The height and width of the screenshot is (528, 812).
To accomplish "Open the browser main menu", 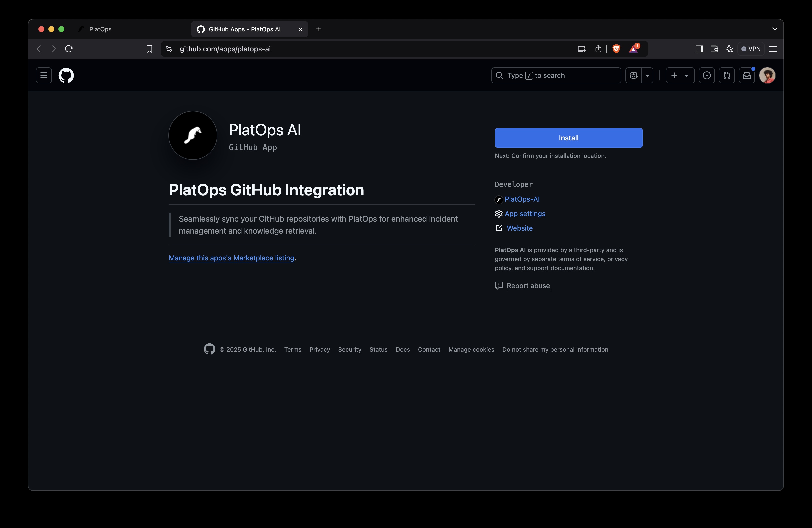I will [773, 49].
